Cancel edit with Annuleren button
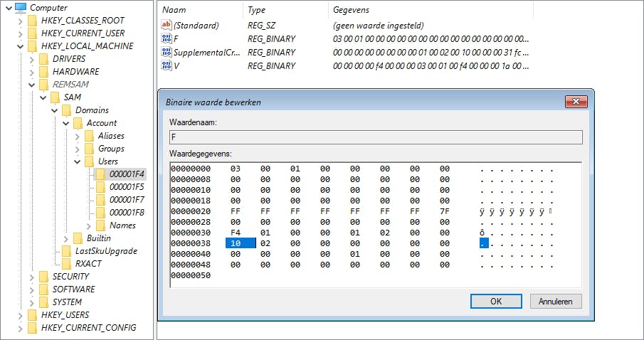 (x=556, y=301)
